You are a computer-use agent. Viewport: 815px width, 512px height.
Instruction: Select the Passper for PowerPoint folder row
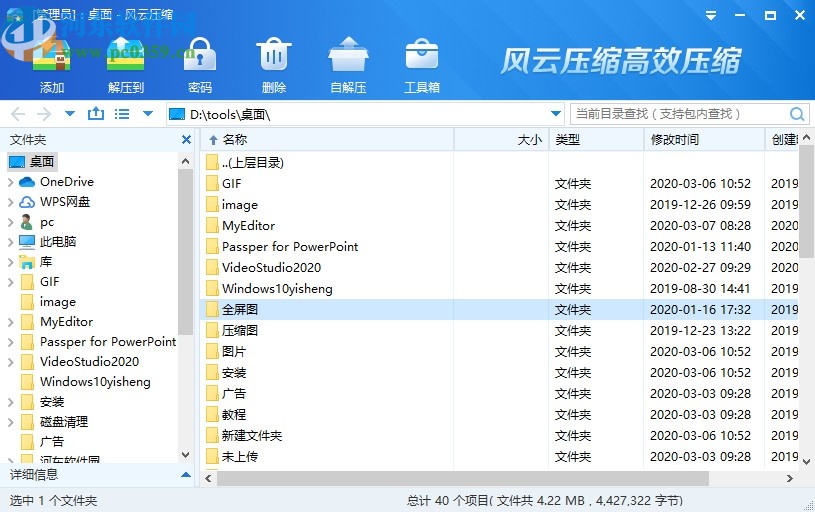point(499,246)
